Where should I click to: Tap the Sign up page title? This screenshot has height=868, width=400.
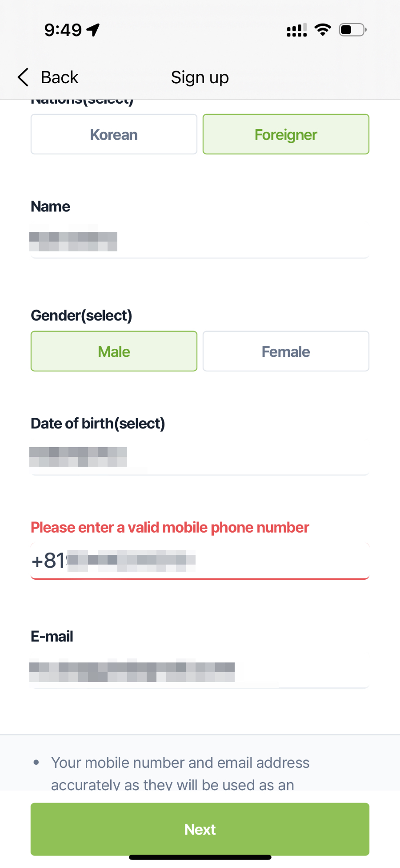click(200, 77)
